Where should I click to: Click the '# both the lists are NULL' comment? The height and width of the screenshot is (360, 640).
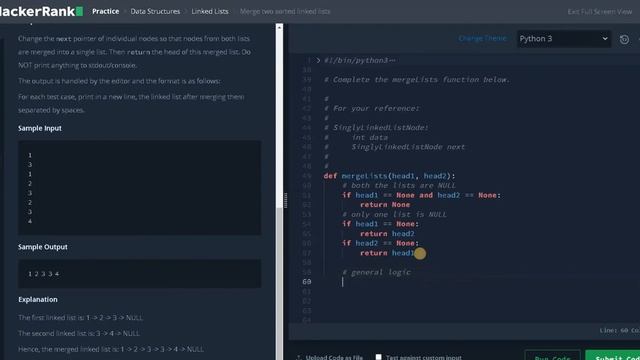click(399, 185)
